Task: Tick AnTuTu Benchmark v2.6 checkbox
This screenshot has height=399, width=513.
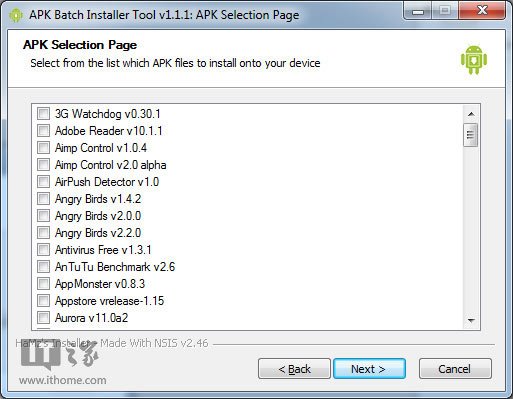Action: click(x=43, y=266)
